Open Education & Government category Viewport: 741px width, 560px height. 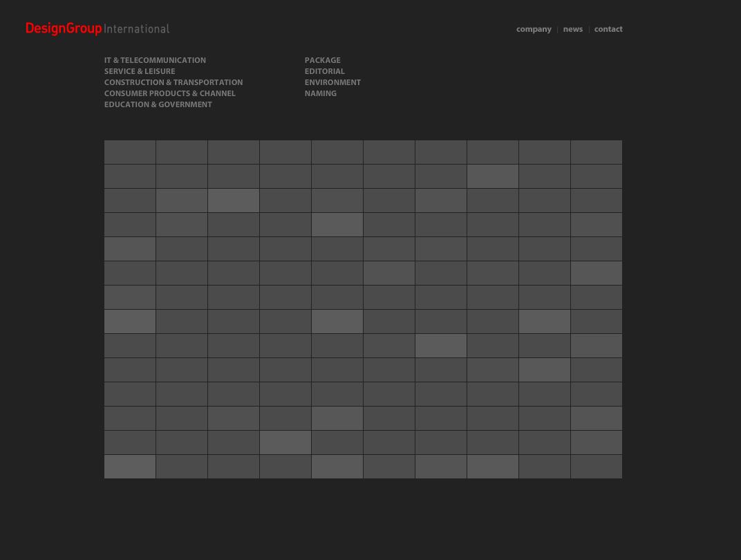(158, 105)
